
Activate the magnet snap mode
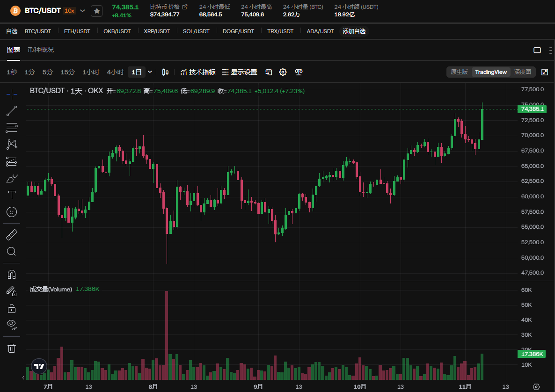pyautogui.click(x=12, y=274)
